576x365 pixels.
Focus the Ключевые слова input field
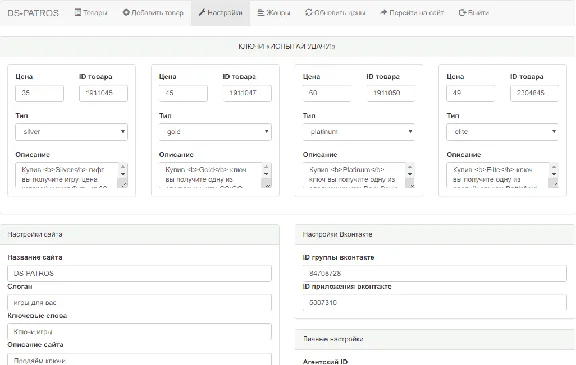[140, 332]
